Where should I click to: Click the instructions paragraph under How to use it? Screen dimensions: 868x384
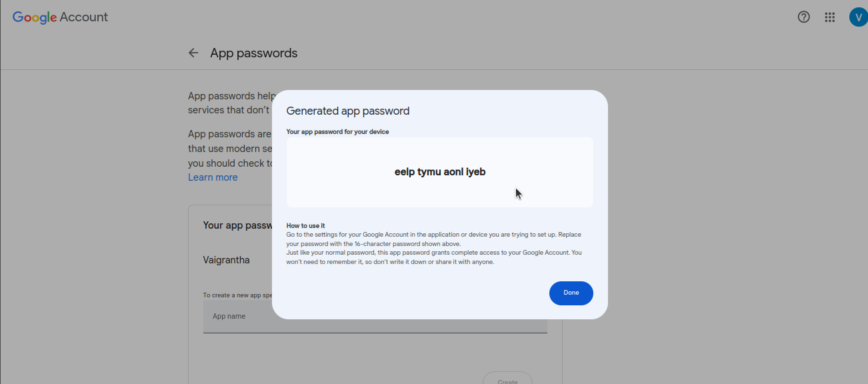433,247
